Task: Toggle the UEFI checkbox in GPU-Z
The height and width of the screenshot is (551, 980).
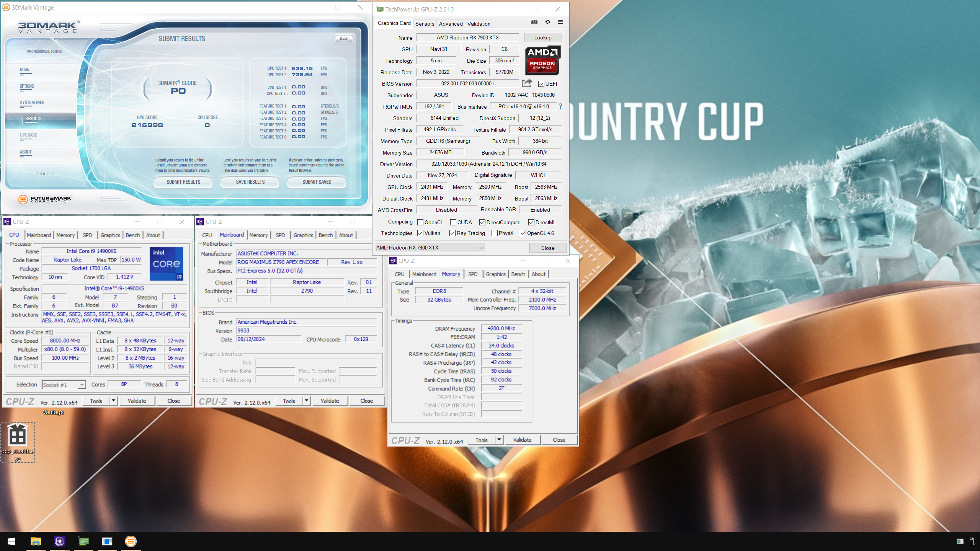Action: tap(541, 84)
